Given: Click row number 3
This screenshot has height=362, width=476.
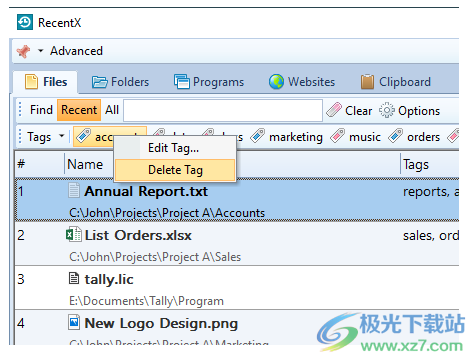Looking at the screenshot, I should (x=21, y=279).
